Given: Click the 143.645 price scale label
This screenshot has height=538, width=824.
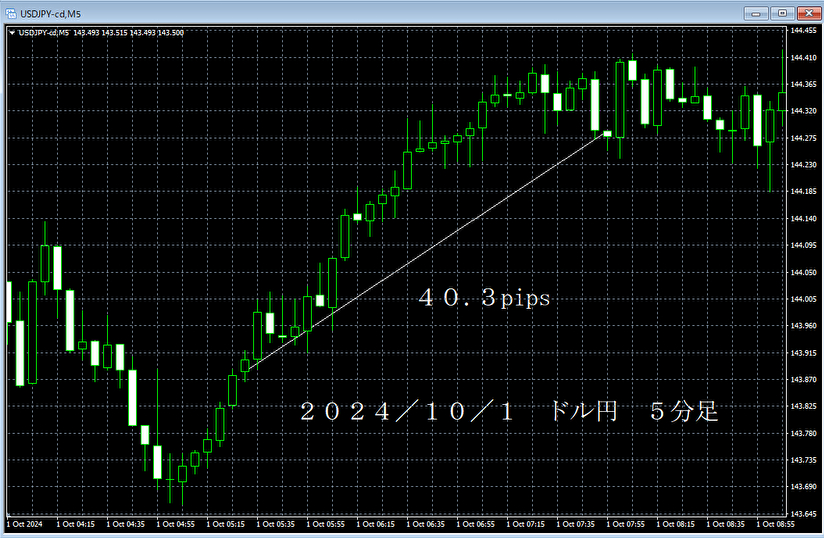Looking at the screenshot, I should point(804,514).
